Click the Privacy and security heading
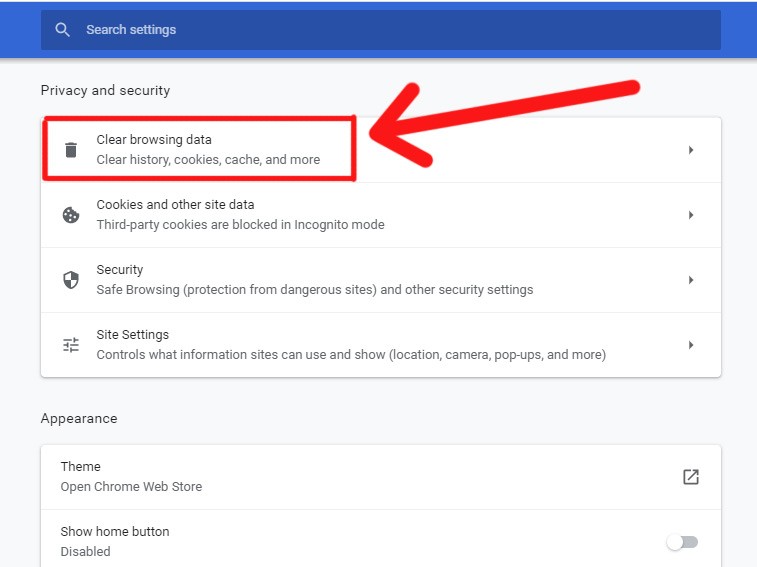 tap(105, 90)
